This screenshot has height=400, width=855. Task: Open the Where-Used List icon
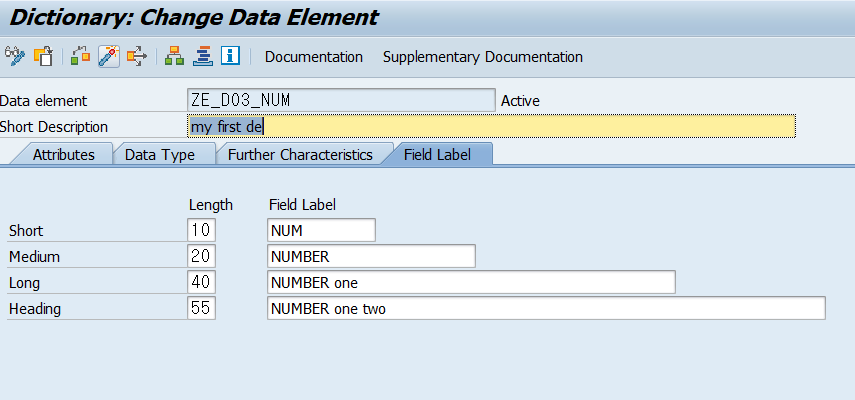click(137, 56)
